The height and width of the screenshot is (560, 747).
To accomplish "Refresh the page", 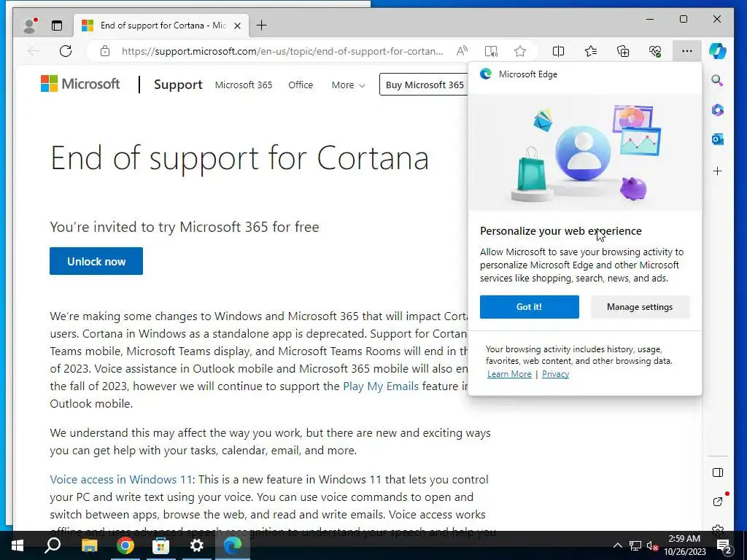I will tap(66, 51).
